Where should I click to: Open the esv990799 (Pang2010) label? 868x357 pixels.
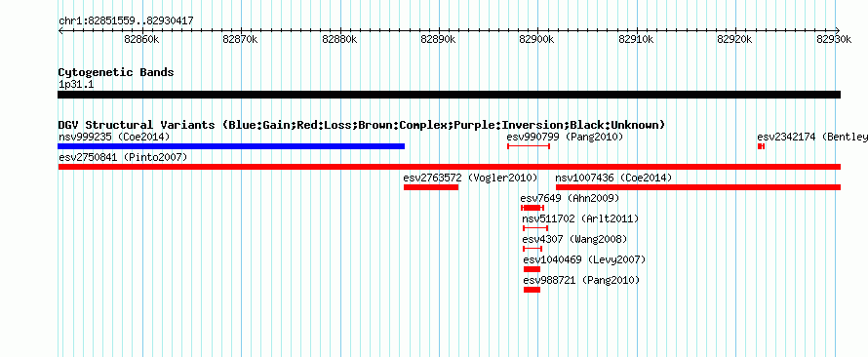coord(565,137)
